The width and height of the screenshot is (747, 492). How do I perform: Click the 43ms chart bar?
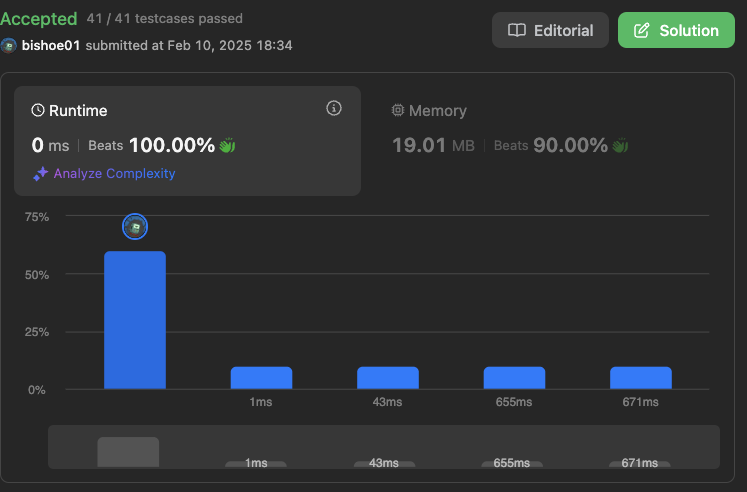click(x=388, y=378)
